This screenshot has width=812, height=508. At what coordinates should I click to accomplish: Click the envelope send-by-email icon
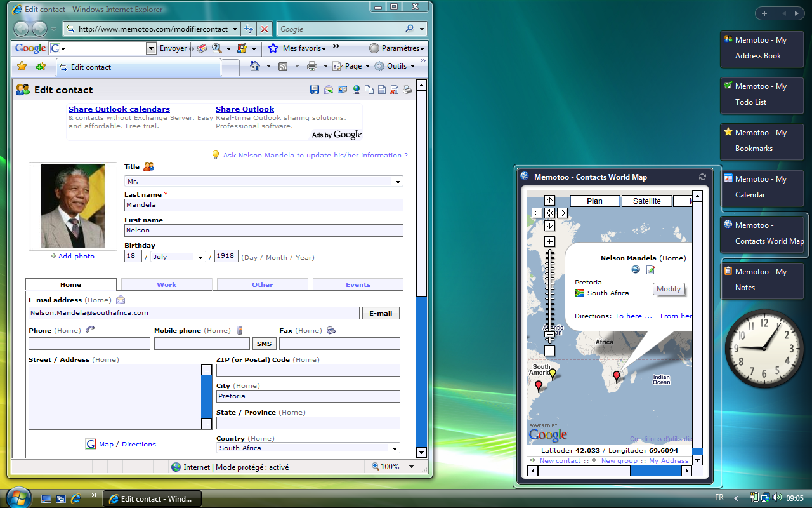329,90
